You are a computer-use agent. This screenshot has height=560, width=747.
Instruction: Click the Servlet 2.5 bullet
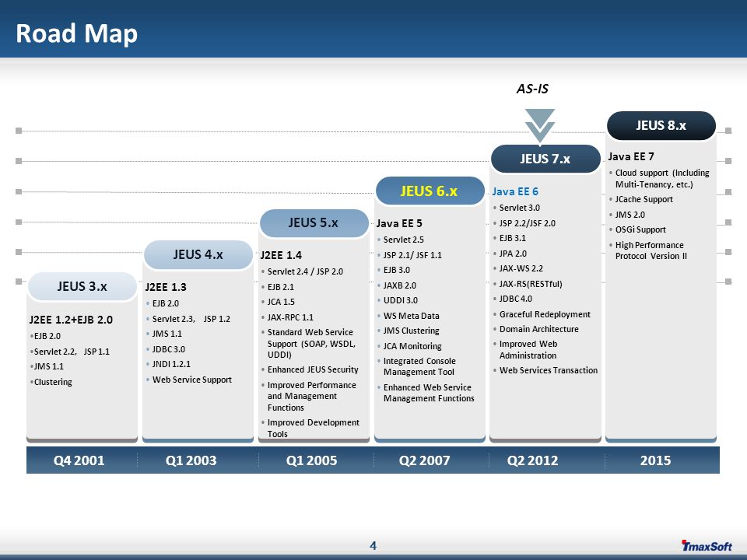point(401,240)
